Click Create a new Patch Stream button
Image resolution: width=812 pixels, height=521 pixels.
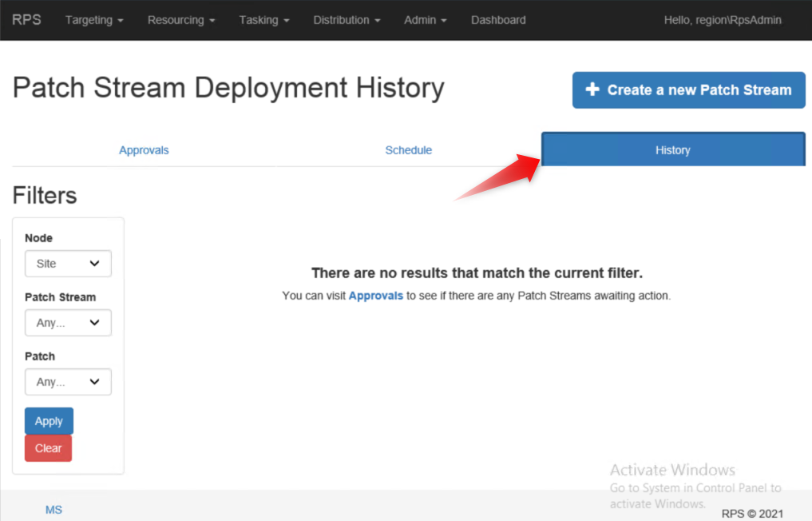pyautogui.click(x=688, y=90)
